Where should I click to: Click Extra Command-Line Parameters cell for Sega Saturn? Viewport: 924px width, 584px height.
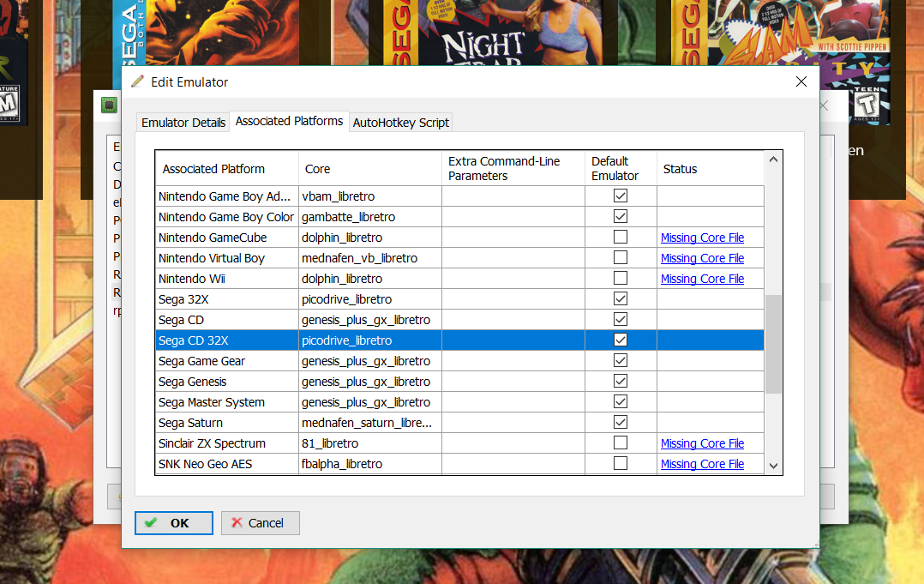[513, 423]
